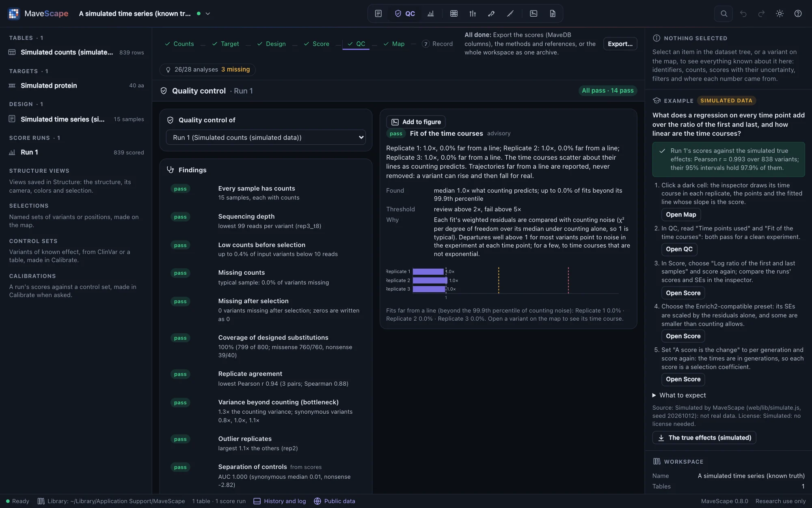Click the 3 missing analyses label
This screenshot has height=508, width=812.
pyautogui.click(x=235, y=69)
